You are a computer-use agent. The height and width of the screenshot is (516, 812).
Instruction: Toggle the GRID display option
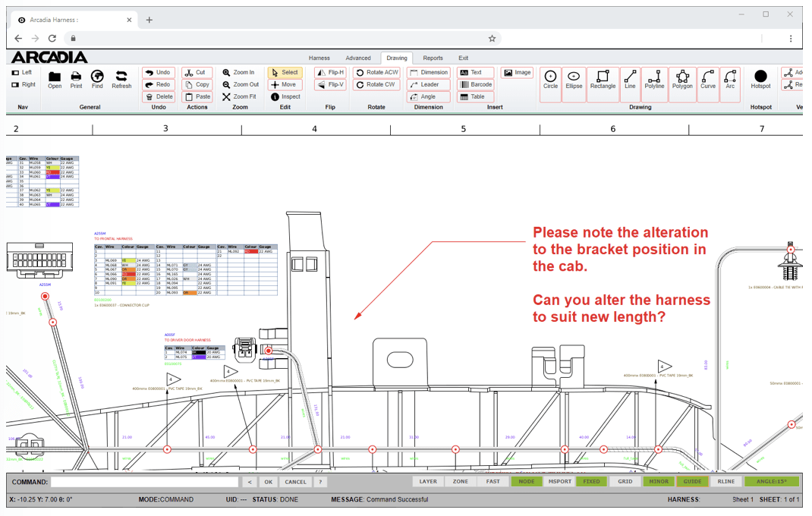(x=625, y=482)
